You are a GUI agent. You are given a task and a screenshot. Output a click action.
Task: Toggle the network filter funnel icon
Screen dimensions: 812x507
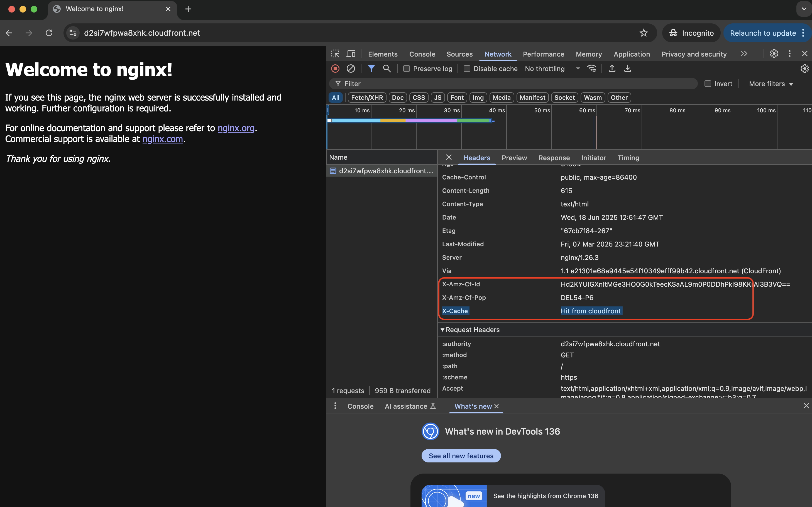[x=371, y=69]
